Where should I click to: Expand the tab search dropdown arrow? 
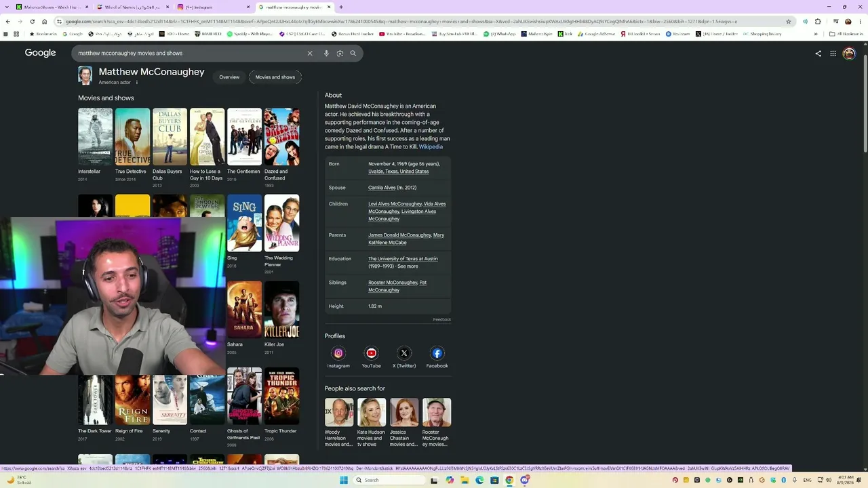point(7,7)
